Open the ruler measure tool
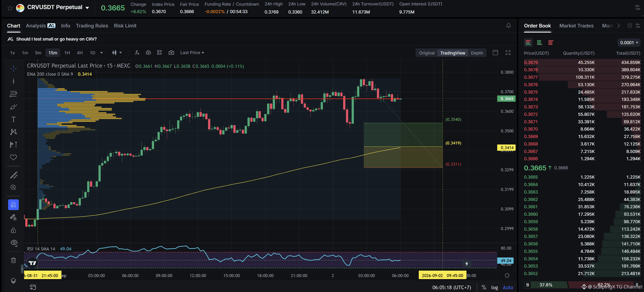The height and width of the screenshot is (292, 644). [14, 175]
